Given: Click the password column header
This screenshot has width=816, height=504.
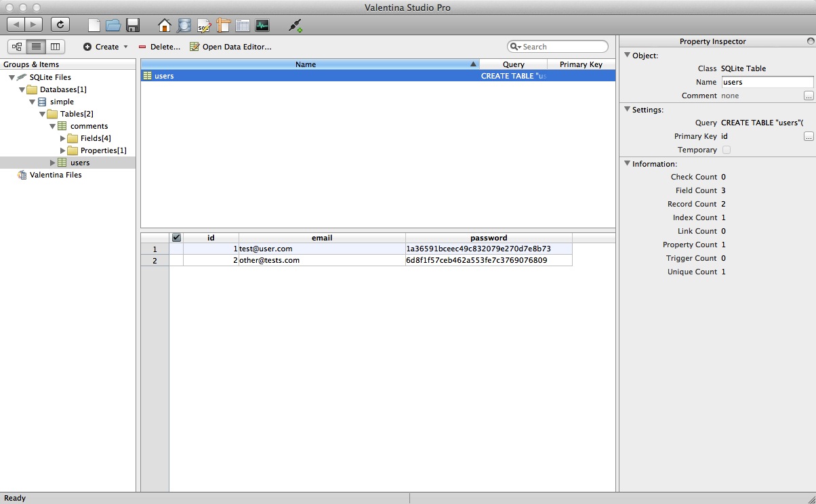Looking at the screenshot, I should [x=489, y=238].
